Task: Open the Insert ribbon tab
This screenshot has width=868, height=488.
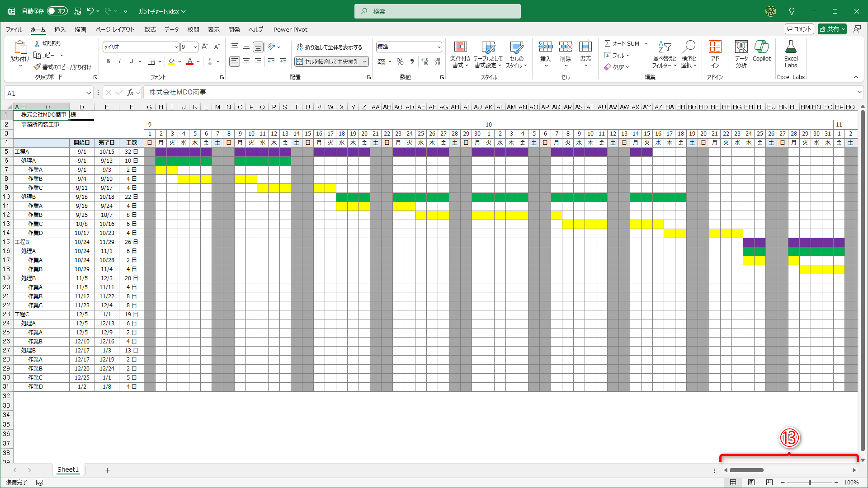Action: 60,29
